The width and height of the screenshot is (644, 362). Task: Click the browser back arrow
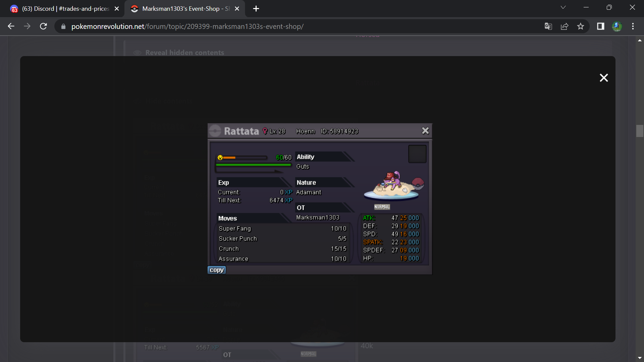11,26
